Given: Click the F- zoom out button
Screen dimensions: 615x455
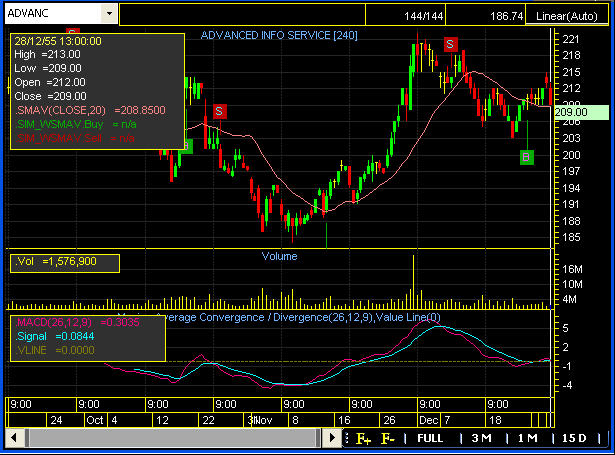Looking at the screenshot, I should point(388,439).
